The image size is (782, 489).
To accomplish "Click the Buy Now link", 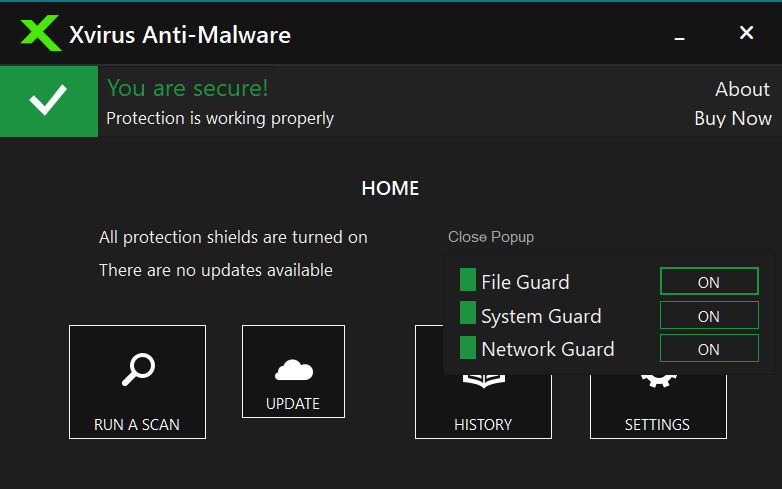I will pyautogui.click(x=733, y=118).
